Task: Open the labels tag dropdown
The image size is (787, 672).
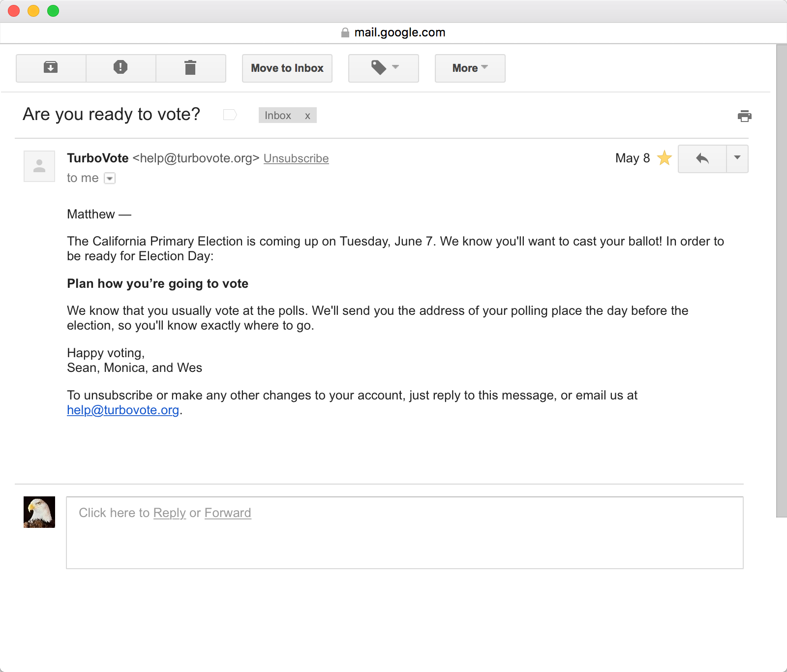Action: coord(384,68)
